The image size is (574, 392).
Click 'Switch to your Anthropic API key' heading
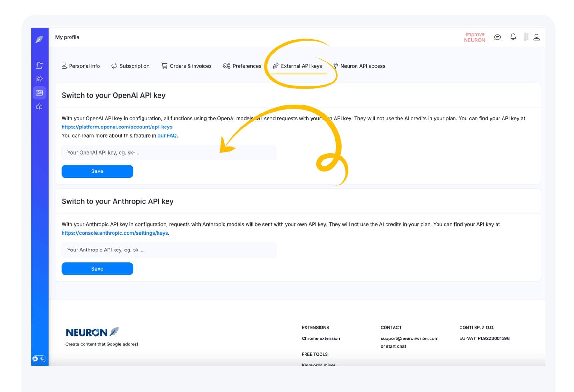pyautogui.click(x=117, y=201)
